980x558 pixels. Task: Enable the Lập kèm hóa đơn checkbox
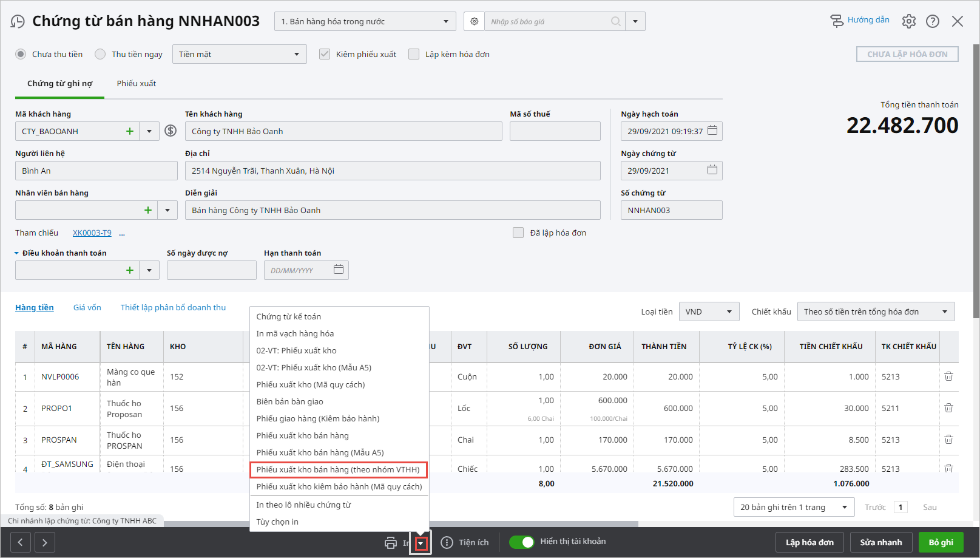(x=414, y=54)
